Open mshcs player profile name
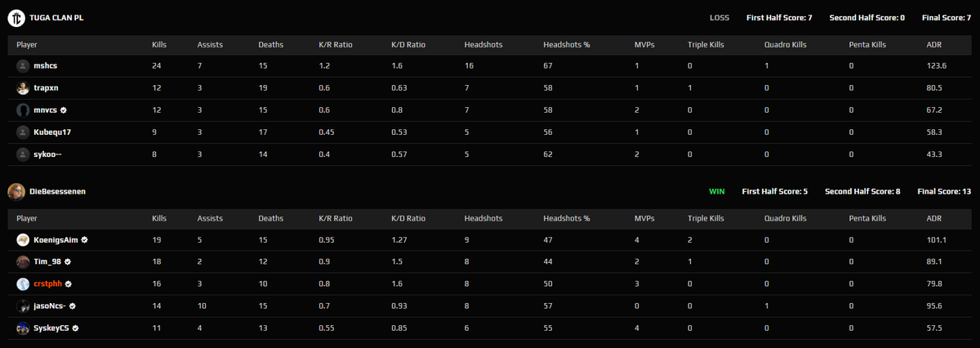This screenshot has height=348, width=980. (46, 66)
